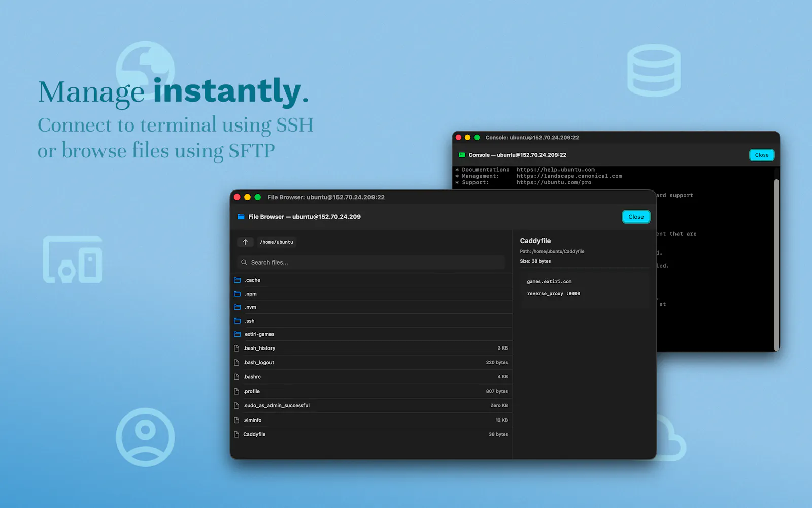This screenshot has height=508, width=812.
Task: Click the Caddyfile title in preview pane
Action: pyautogui.click(x=535, y=241)
